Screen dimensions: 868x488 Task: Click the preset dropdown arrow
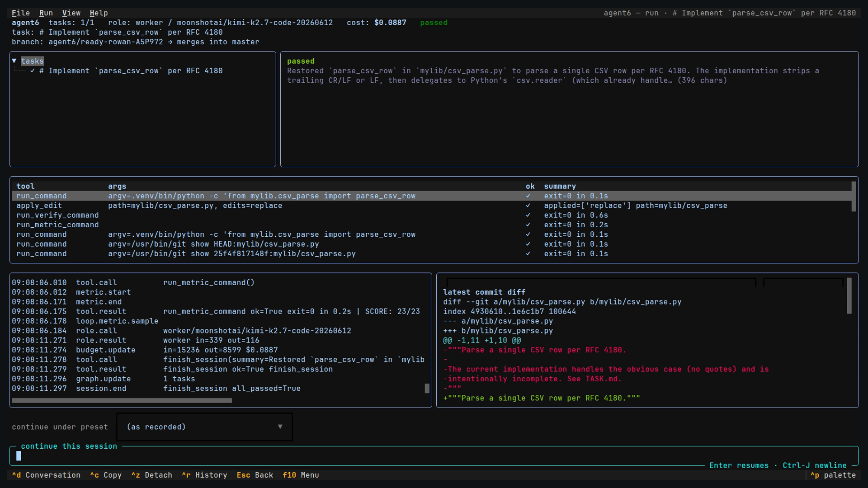pos(280,427)
